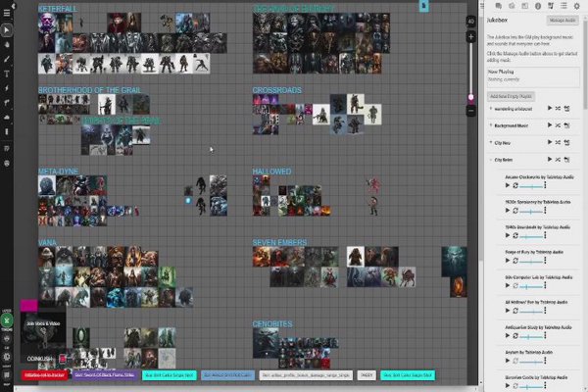Adjust volume slider for 80s Computer Lab

(x=531, y=286)
